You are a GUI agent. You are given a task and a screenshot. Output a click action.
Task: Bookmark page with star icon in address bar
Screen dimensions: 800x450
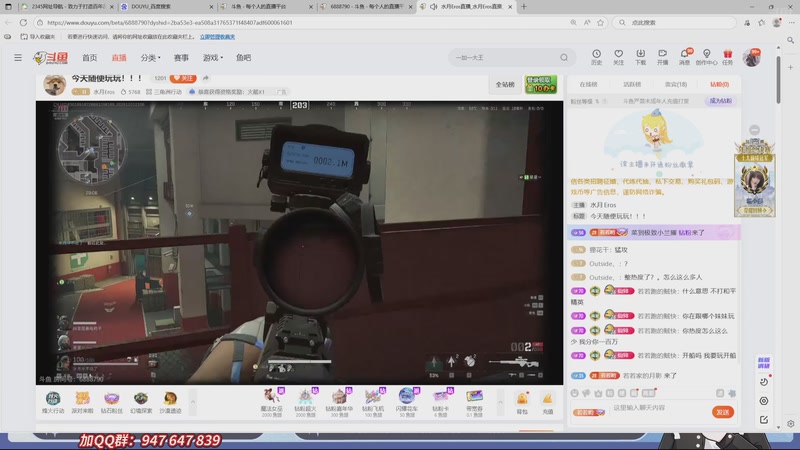pos(601,22)
